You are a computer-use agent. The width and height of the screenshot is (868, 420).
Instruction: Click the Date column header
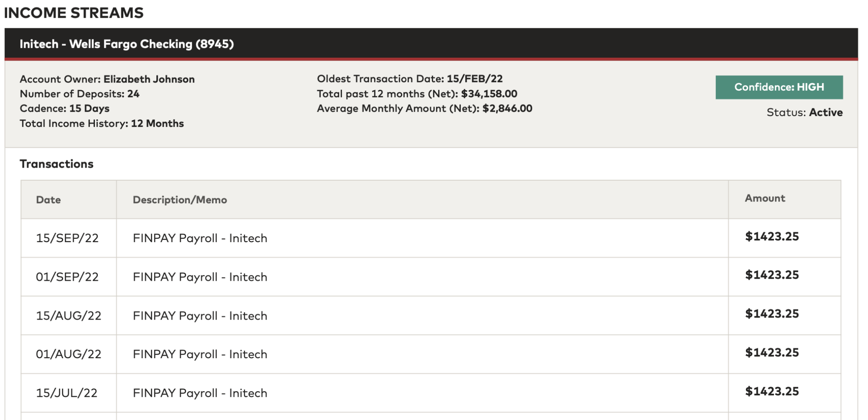click(x=48, y=200)
